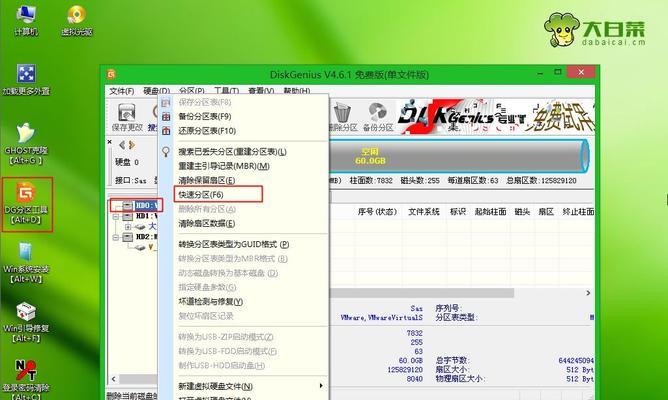Select the HD0 disk tree row
Viewport: 668px width, 400px height.
point(140,206)
